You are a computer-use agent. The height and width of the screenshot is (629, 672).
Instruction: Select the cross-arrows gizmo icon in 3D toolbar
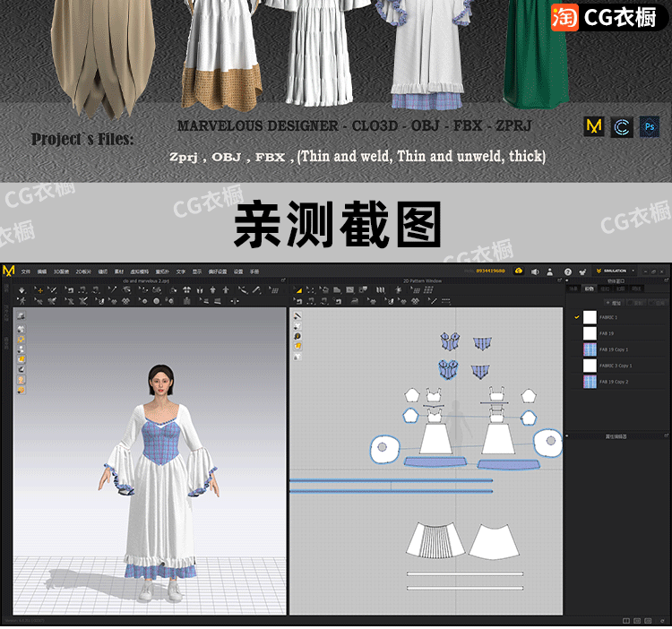click(x=234, y=301)
